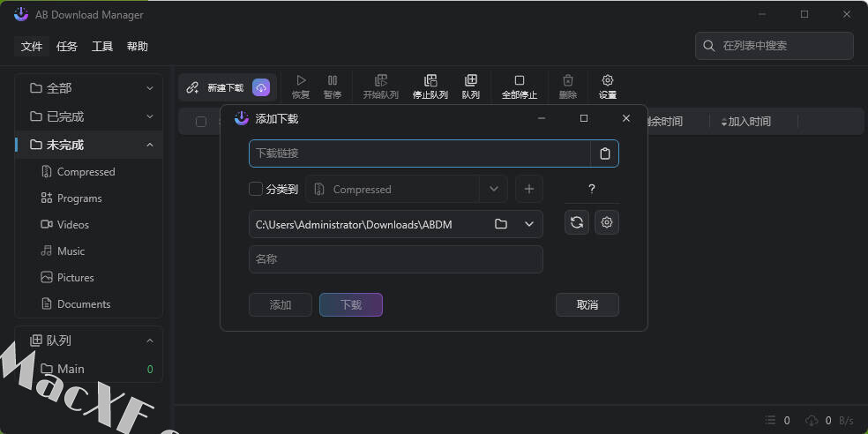
Task: Click the Resume (恢复) toolbar icon
Action: [301, 81]
